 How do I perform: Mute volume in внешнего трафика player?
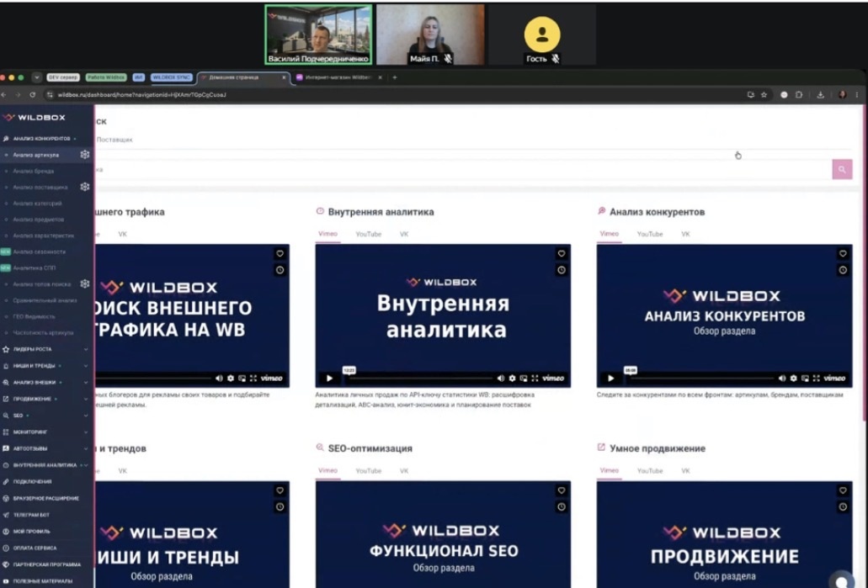[x=219, y=379]
